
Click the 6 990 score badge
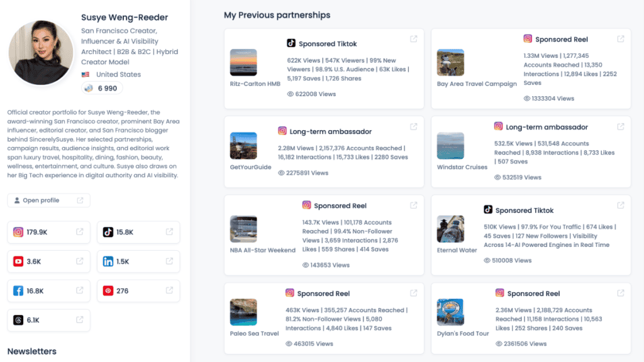(102, 88)
